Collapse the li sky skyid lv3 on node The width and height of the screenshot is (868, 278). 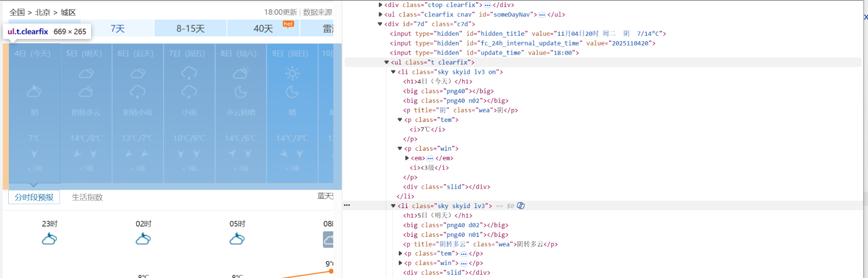click(393, 72)
